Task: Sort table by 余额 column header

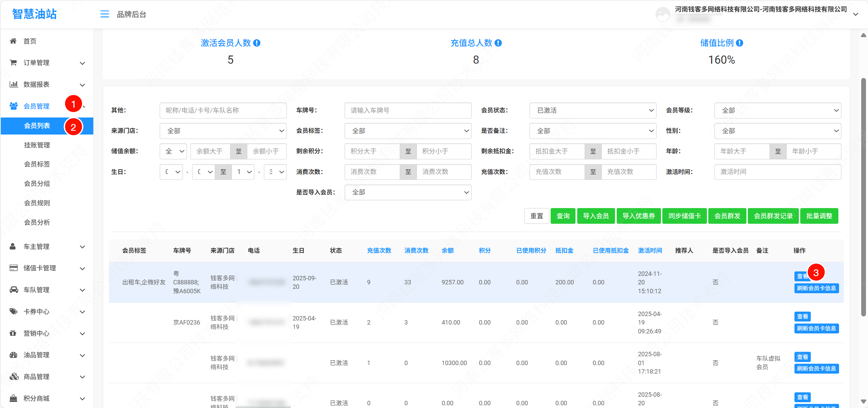Action: 447,251
